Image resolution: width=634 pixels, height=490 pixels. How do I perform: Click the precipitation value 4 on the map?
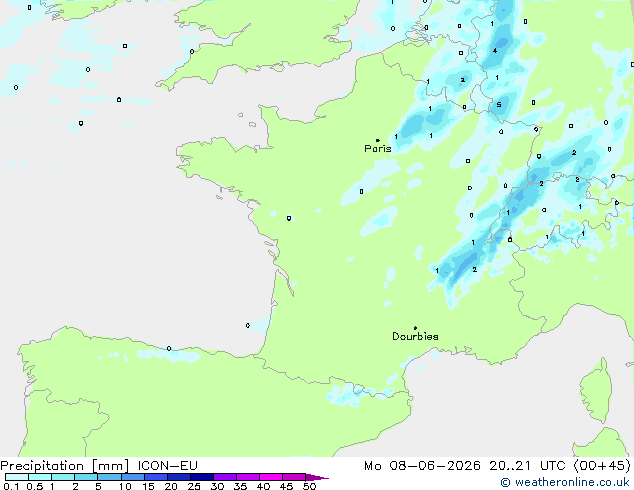coord(495,51)
